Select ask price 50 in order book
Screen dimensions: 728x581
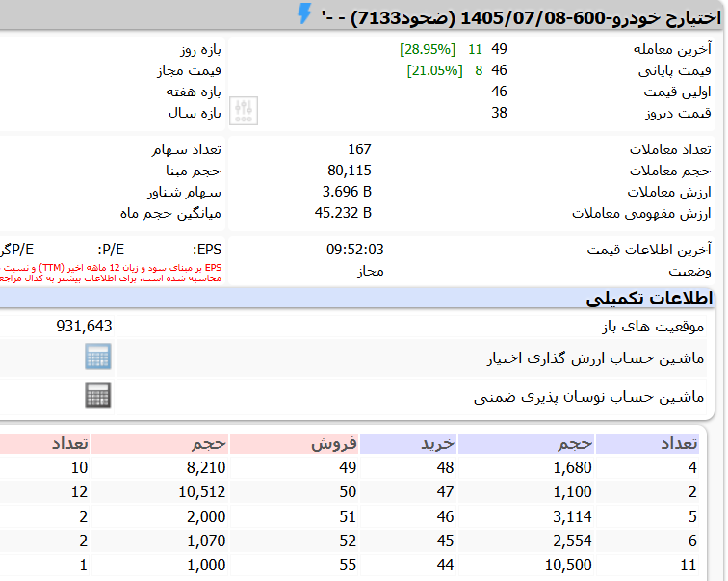click(348, 491)
